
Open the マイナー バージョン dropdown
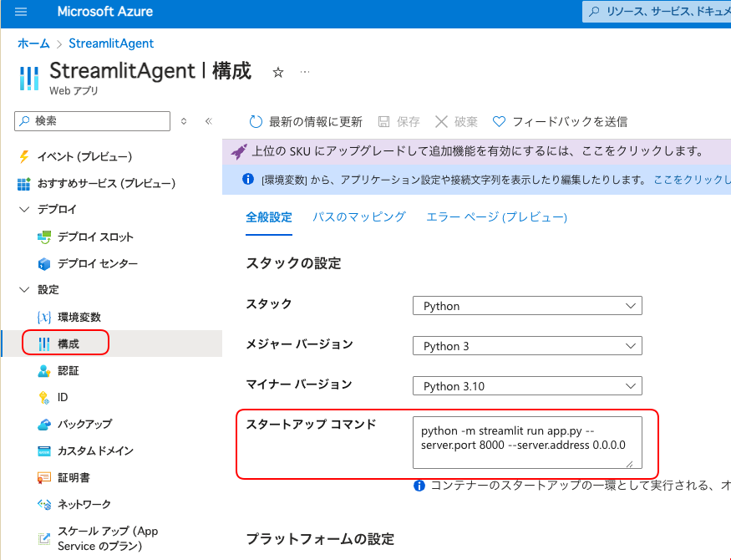click(x=527, y=386)
